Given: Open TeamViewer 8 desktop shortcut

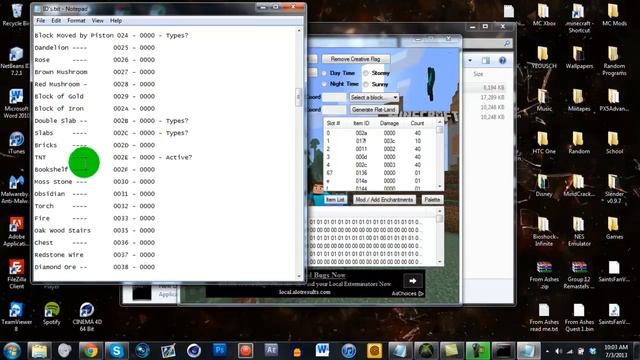Looking at the screenshot, I should tap(16, 317).
